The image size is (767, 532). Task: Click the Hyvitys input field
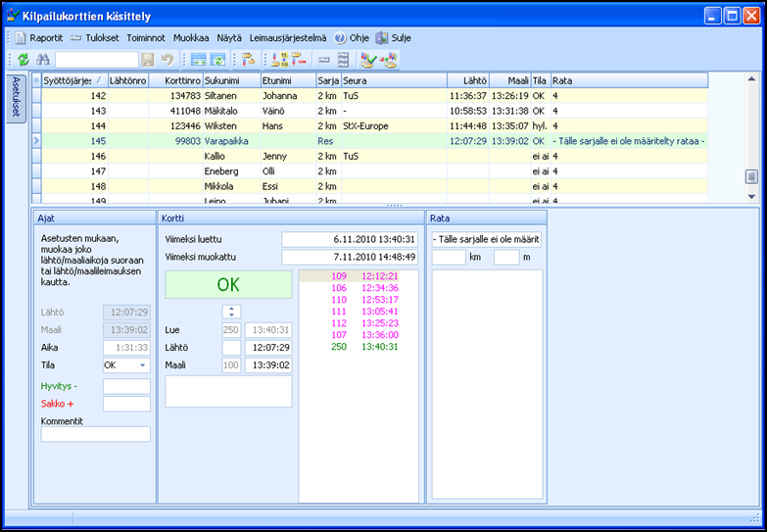pyautogui.click(x=126, y=386)
